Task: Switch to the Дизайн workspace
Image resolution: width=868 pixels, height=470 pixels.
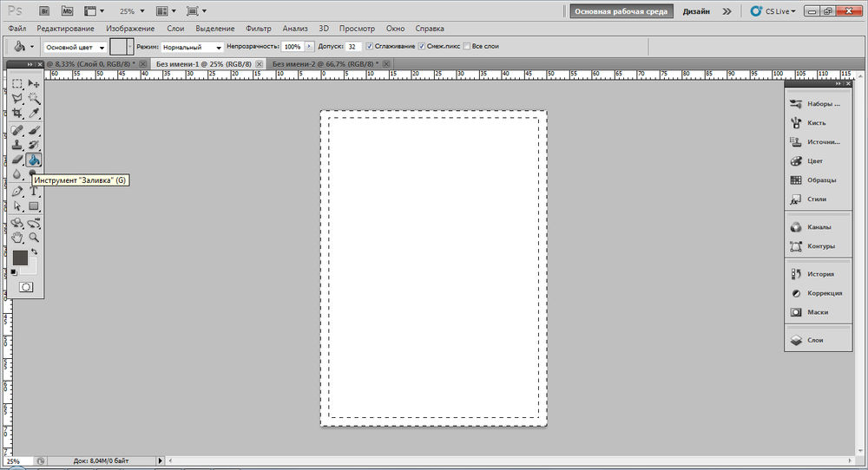Action: tap(695, 12)
